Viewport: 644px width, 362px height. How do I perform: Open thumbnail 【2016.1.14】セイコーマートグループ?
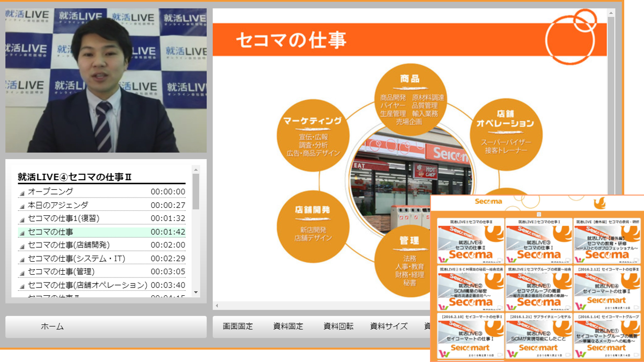(x=607, y=335)
